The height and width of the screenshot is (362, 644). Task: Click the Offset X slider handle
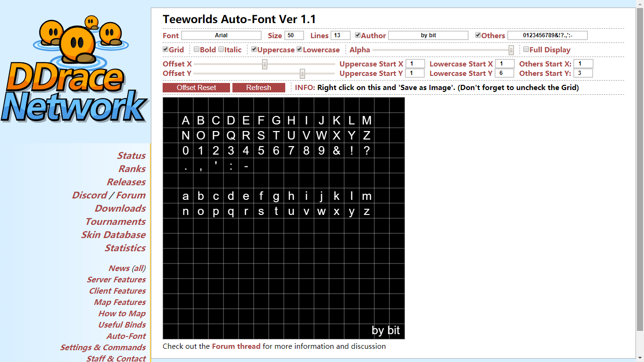[x=264, y=64]
